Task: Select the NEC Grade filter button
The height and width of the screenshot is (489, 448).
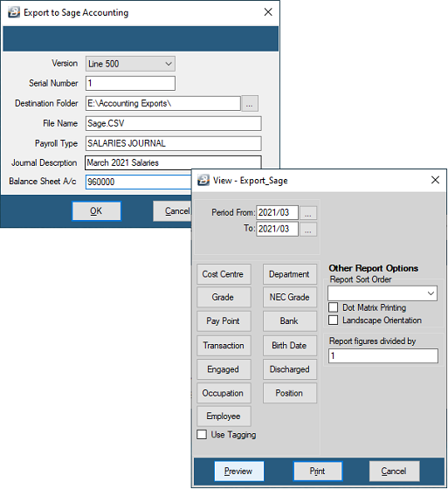Action: click(290, 297)
